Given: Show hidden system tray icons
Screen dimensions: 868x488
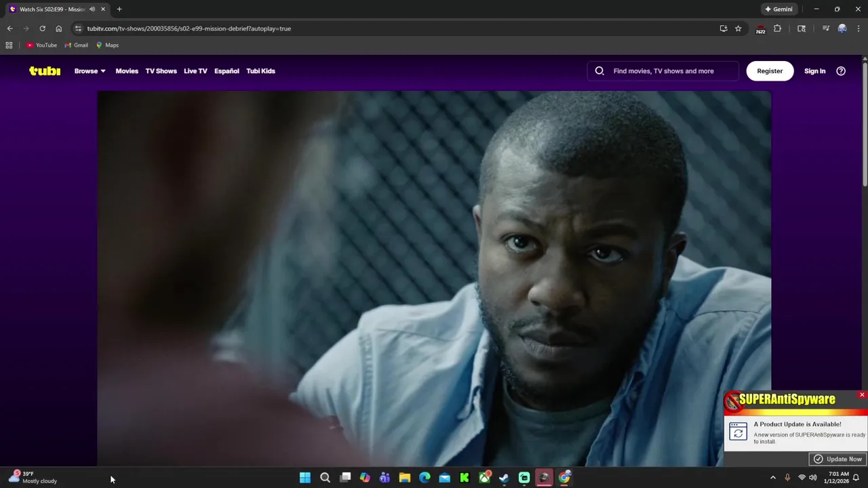Looking at the screenshot, I should point(772,478).
